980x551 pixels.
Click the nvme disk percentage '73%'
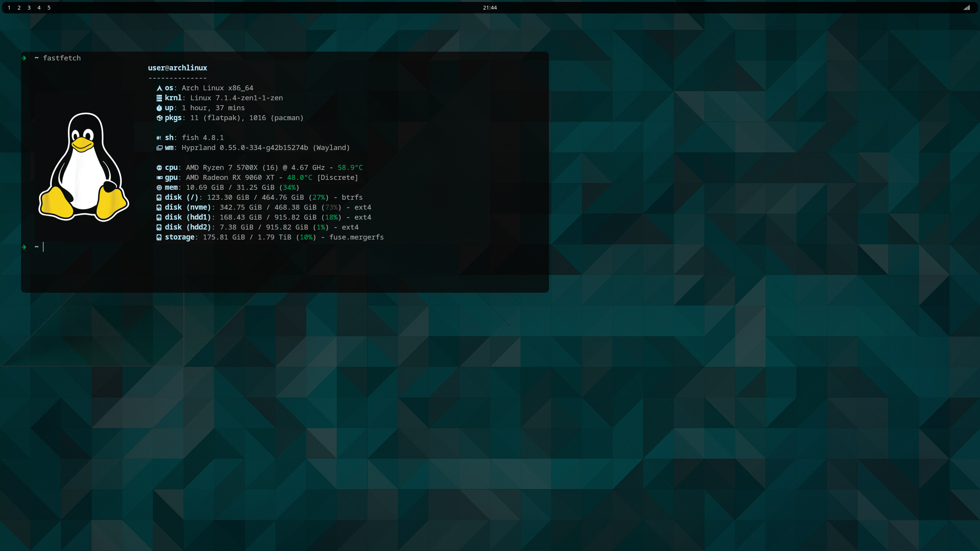pos(332,207)
